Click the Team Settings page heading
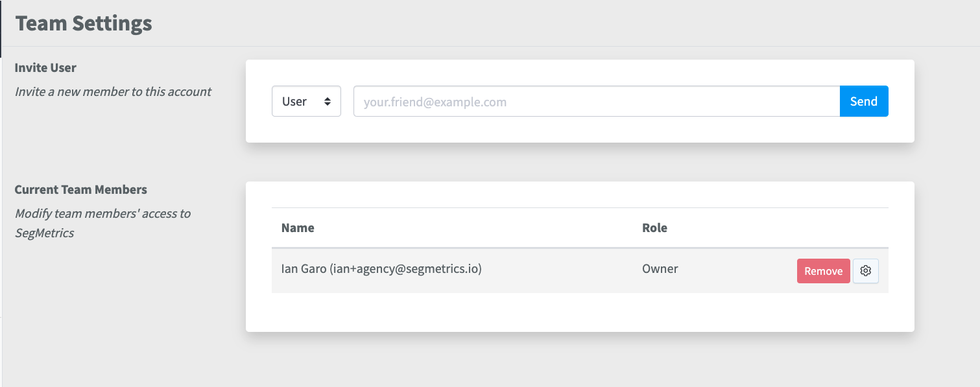The image size is (980, 387). (x=84, y=23)
